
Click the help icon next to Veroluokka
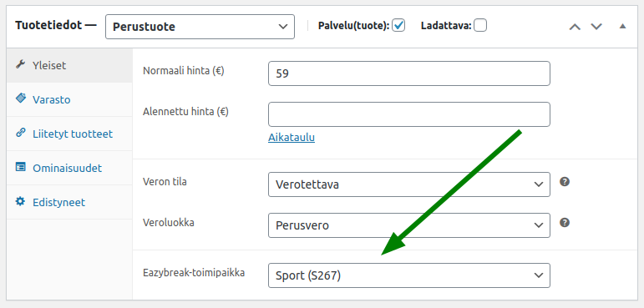pyautogui.click(x=565, y=223)
